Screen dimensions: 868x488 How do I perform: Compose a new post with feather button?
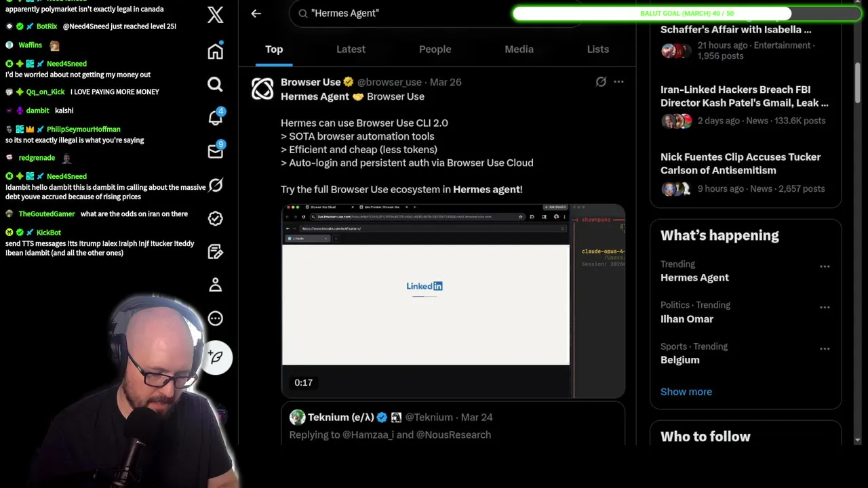tap(216, 357)
